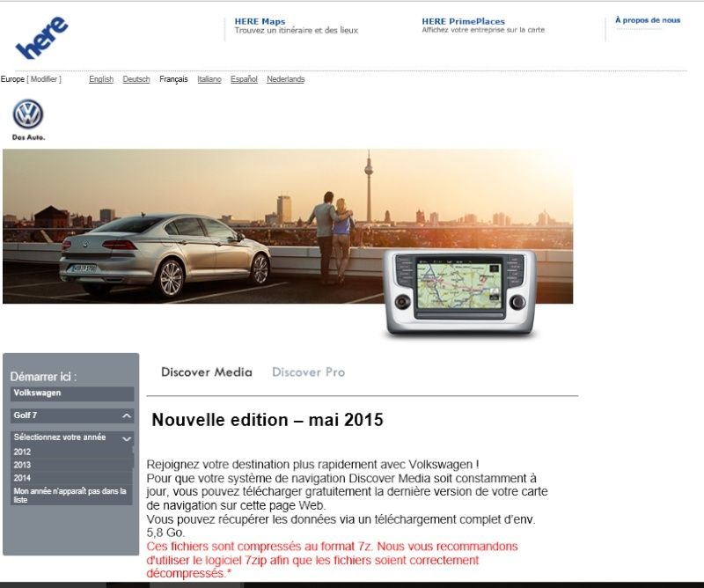Select the Discover Media tab
The width and height of the screenshot is (704, 588).
coord(207,372)
